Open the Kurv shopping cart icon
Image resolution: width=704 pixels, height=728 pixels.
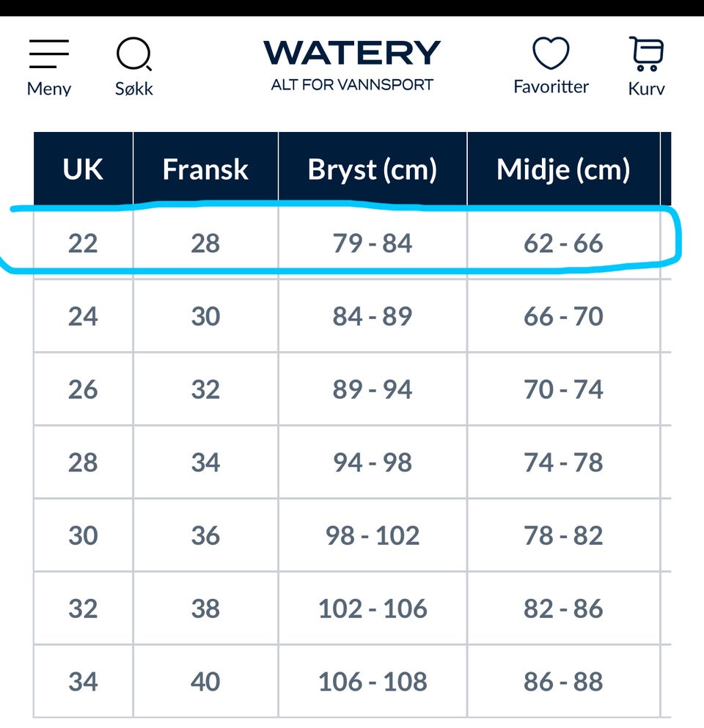click(646, 54)
